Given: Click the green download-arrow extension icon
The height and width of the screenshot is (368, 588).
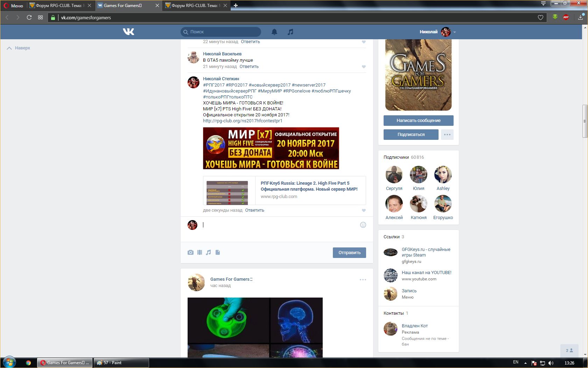Looking at the screenshot, I should click(555, 17).
